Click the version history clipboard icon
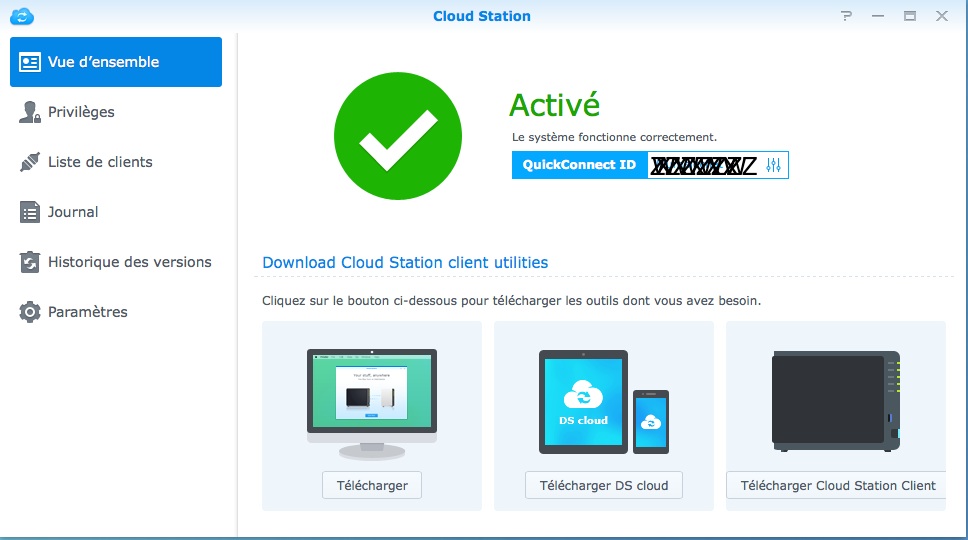Image resolution: width=968 pixels, height=540 pixels. [30, 262]
